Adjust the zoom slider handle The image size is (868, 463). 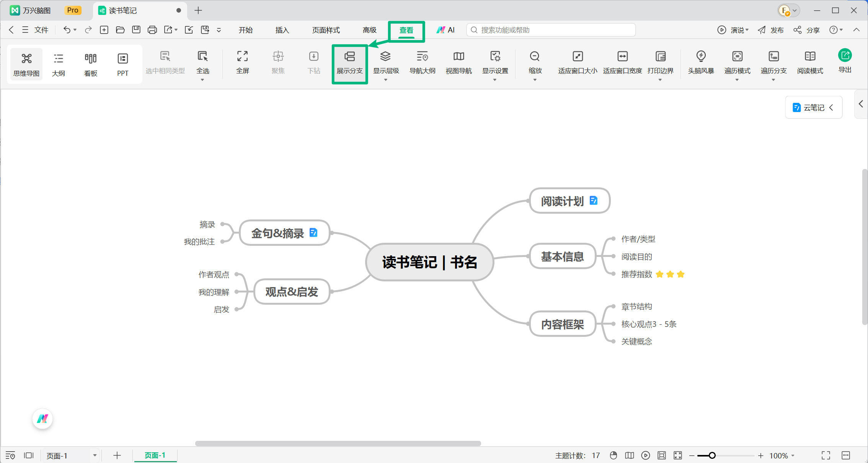712,455
